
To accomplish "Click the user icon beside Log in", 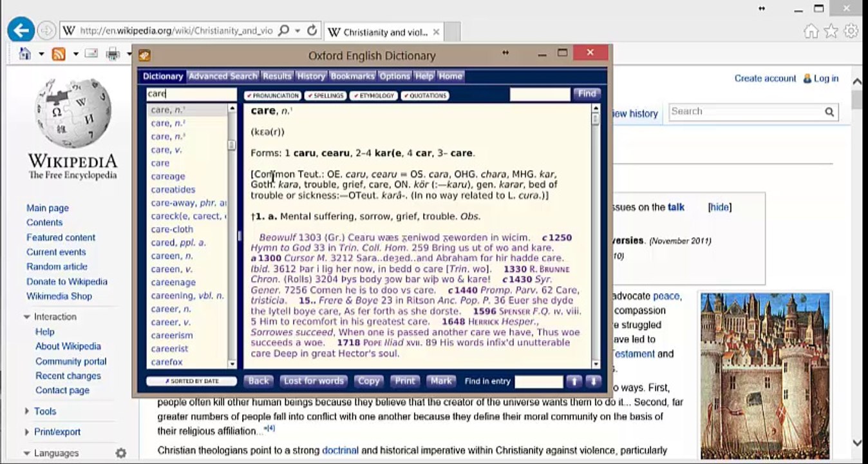I will pyautogui.click(x=807, y=79).
